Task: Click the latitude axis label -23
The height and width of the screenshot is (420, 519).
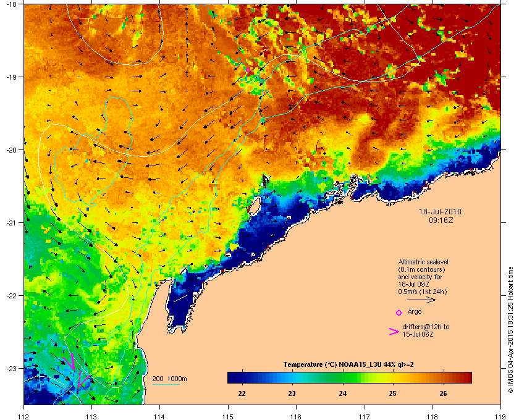Action: pyautogui.click(x=11, y=368)
